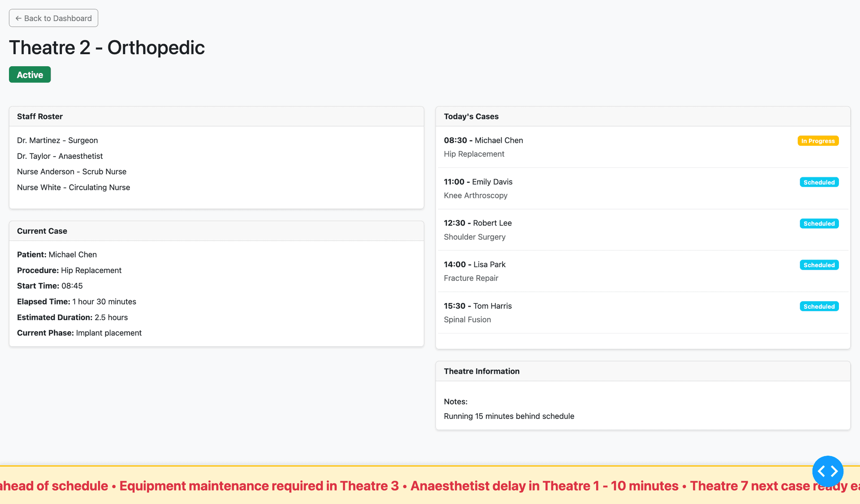
Task: Click the green Active status badge
Action: 30,75
